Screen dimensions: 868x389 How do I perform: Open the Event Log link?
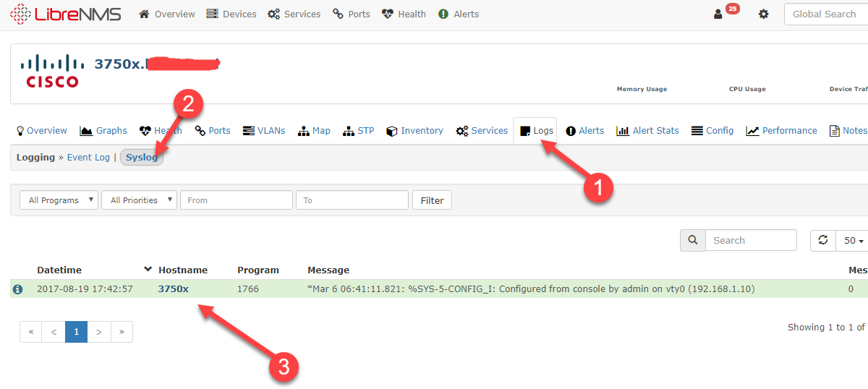88,157
